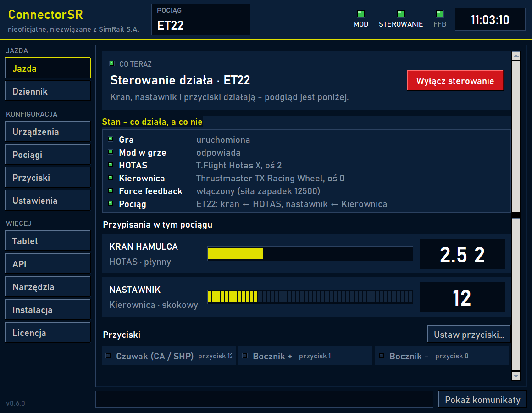Click the Force feedback status light
The image size is (532, 413).
[x=110, y=191]
